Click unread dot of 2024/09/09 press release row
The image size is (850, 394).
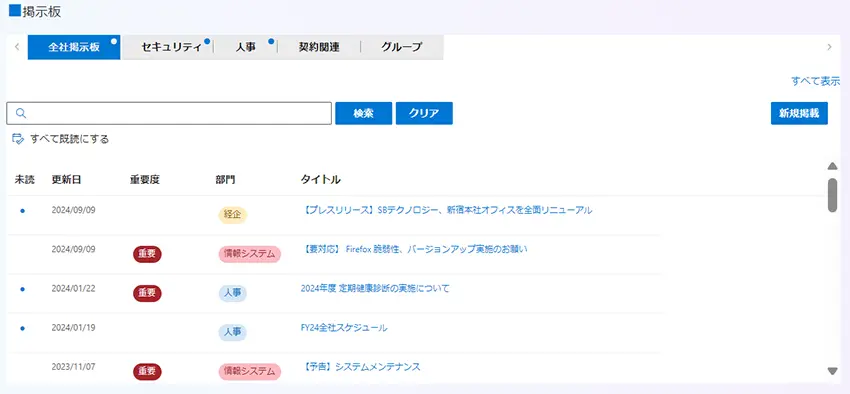click(22, 211)
